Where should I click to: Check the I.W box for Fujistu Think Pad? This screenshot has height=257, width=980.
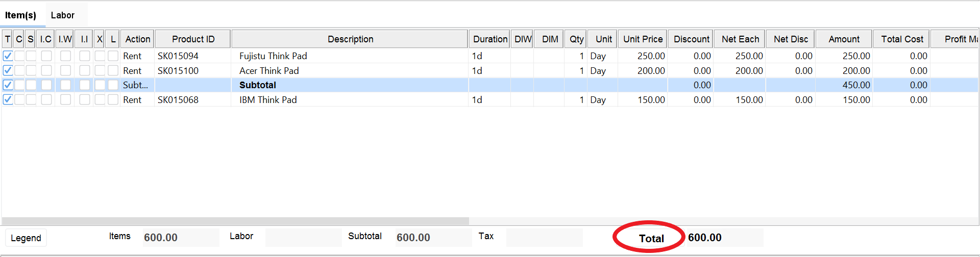[65, 56]
